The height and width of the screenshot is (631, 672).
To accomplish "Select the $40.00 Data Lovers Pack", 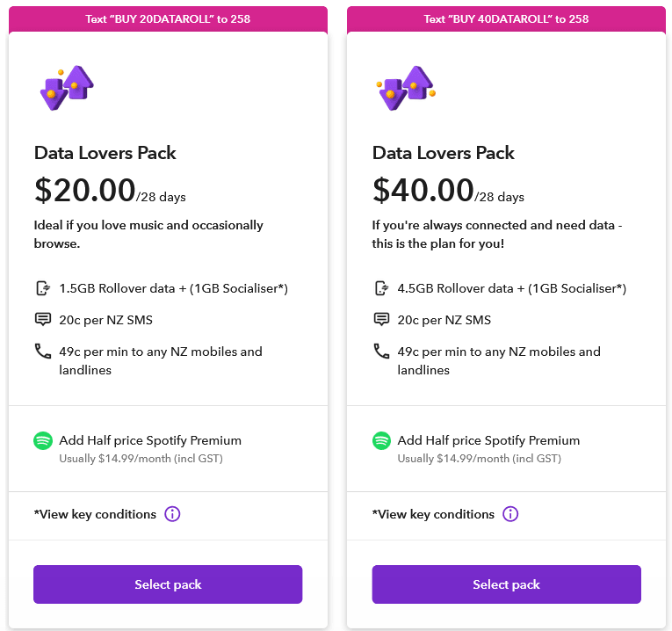I will pyautogui.click(x=506, y=584).
